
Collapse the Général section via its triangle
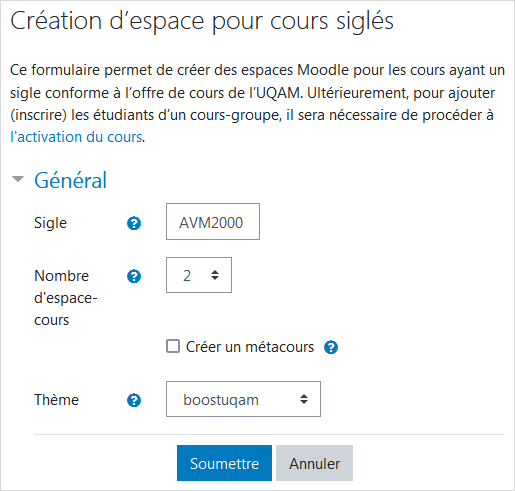[x=18, y=179]
